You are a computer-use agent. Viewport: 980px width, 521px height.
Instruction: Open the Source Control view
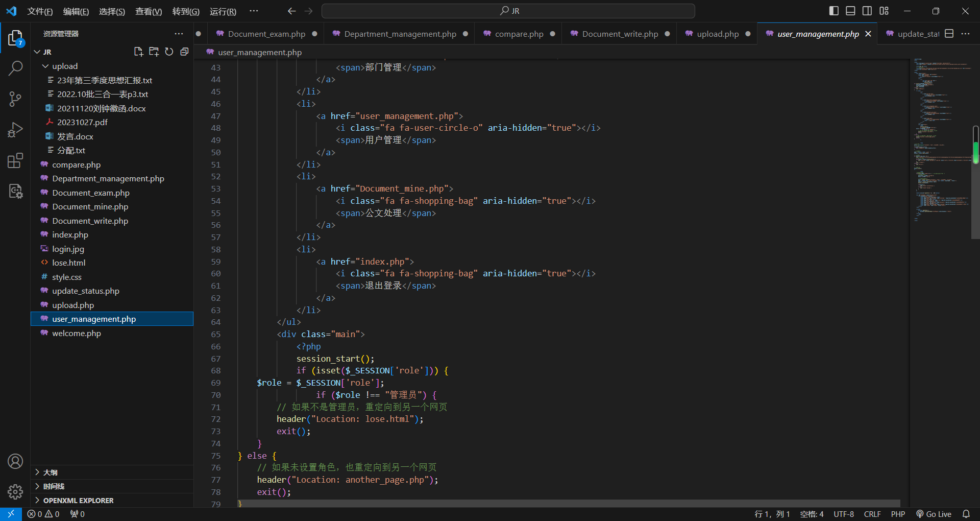click(x=15, y=99)
